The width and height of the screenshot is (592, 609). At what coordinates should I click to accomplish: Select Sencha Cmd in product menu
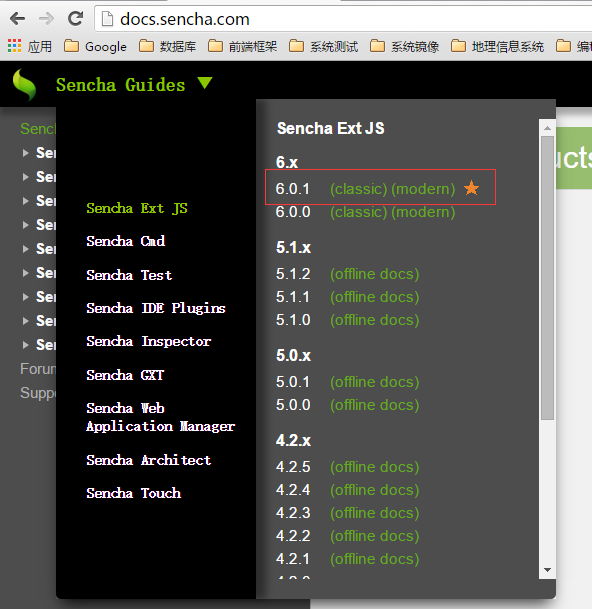[126, 241]
